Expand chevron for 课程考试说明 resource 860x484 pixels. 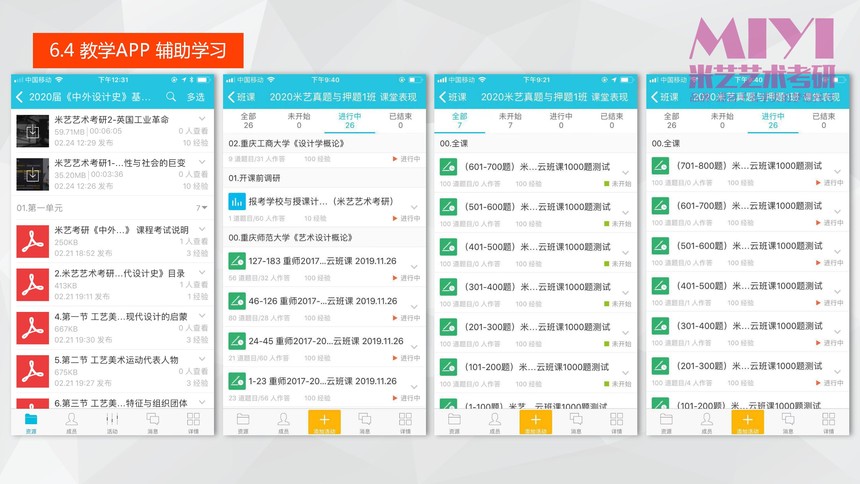[202, 229]
